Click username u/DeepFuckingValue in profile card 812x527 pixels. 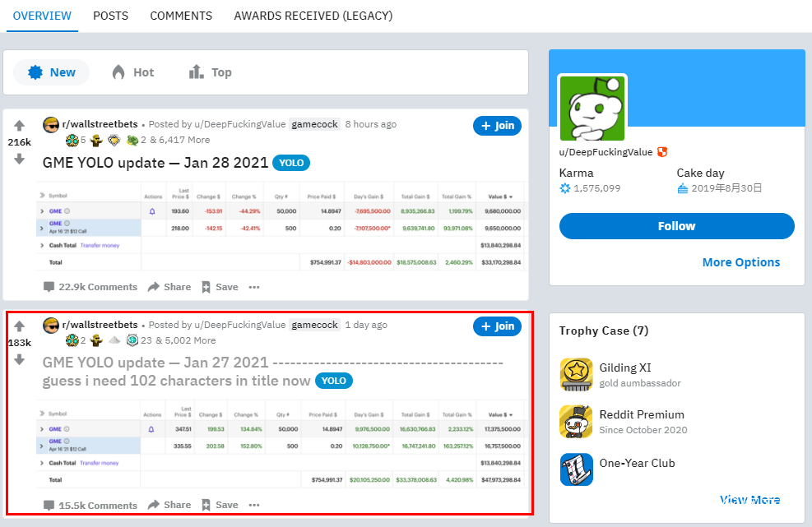tap(606, 151)
